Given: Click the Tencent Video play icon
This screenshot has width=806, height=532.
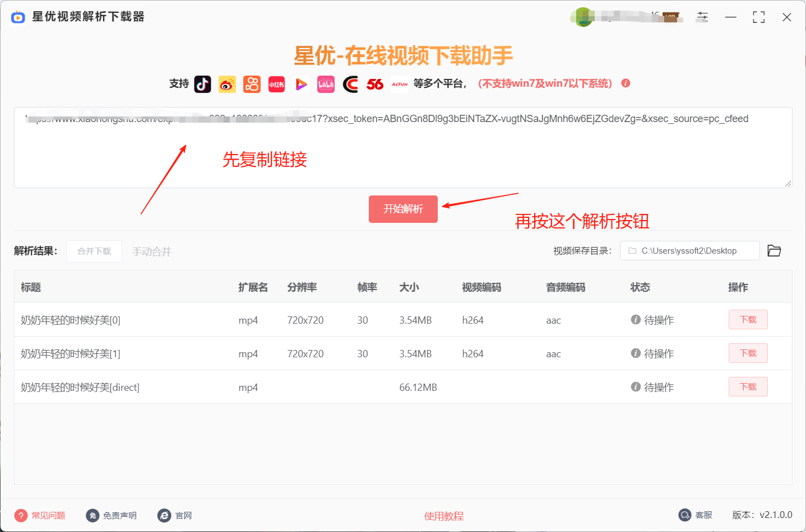Looking at the screenshot, I should tap(301, 84).
